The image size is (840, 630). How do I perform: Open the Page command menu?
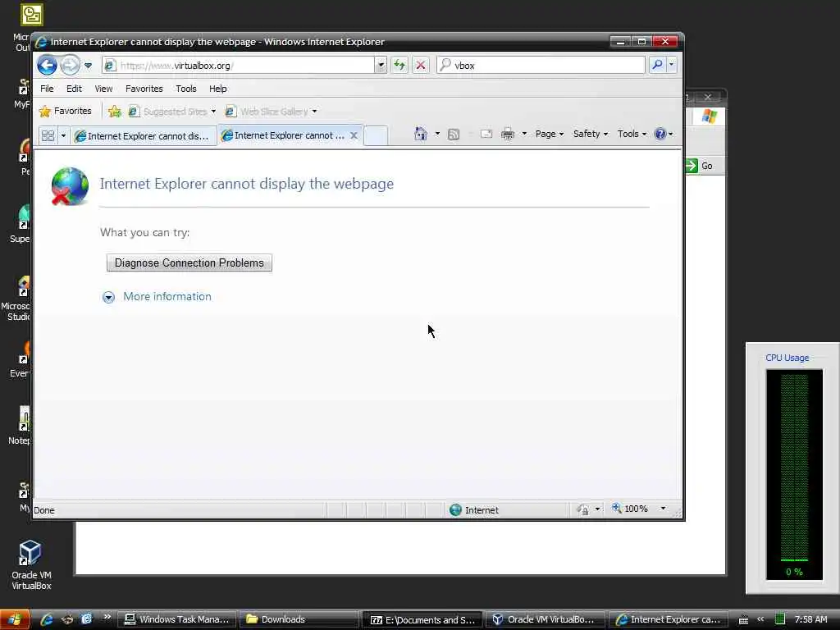pyautogui.click(x=549, y=134)
